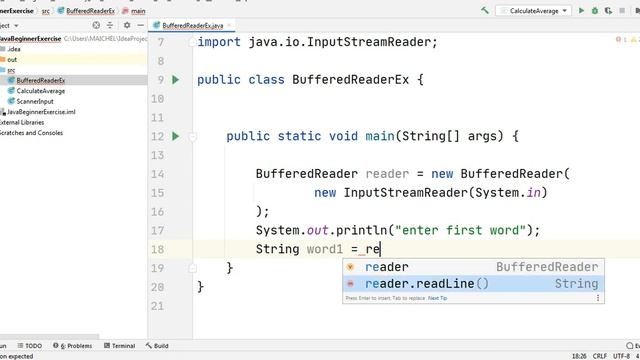
Task: Open CalculateAverage class in project tree
Action: (x=40, y=91)
